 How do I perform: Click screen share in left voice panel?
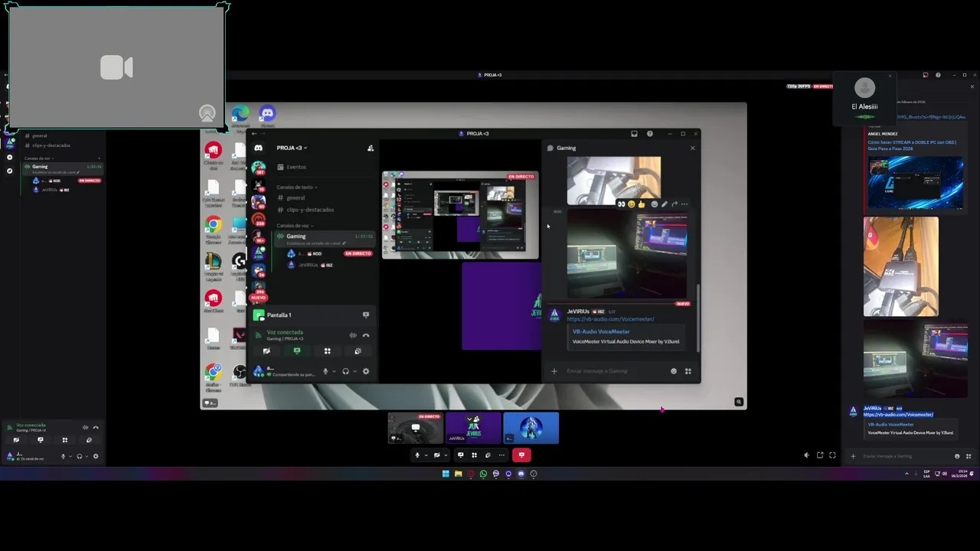pyautogui.click(x=41, y=440)
